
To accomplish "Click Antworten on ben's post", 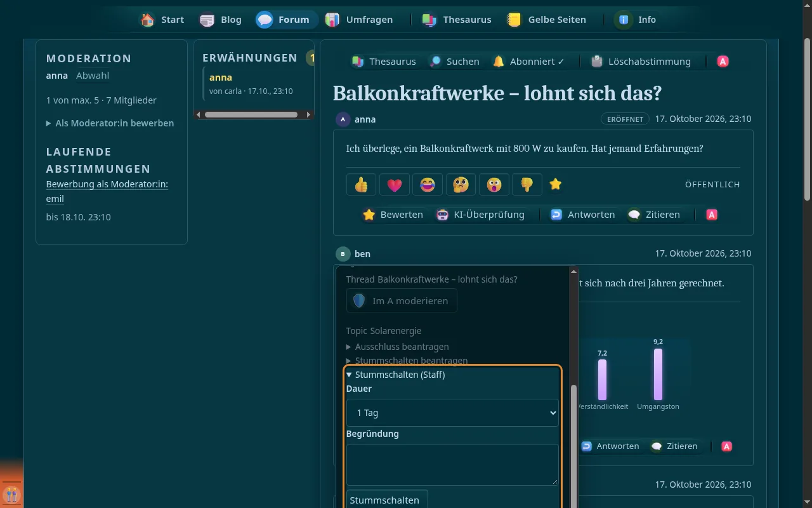I will [x=610, y=446].
